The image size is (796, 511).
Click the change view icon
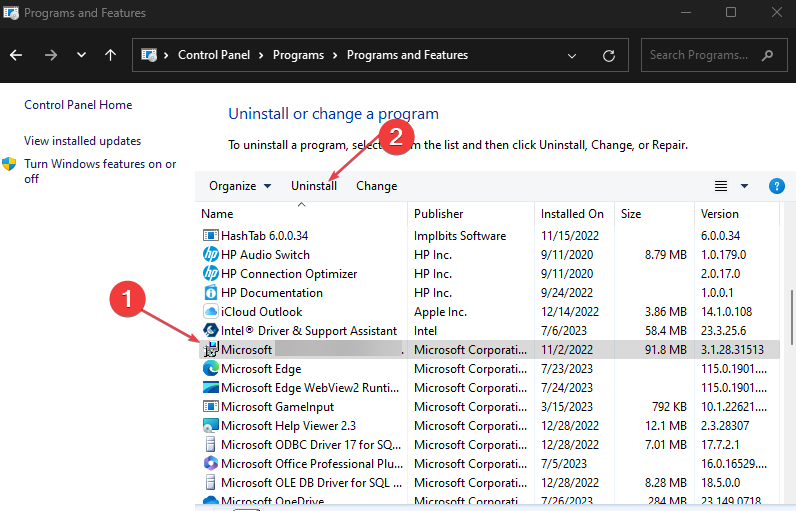click(721, 186)
